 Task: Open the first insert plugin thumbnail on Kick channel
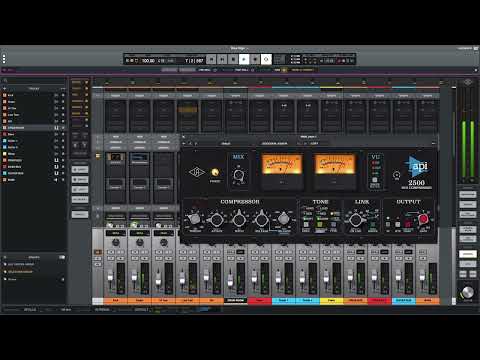click(116, 158)
